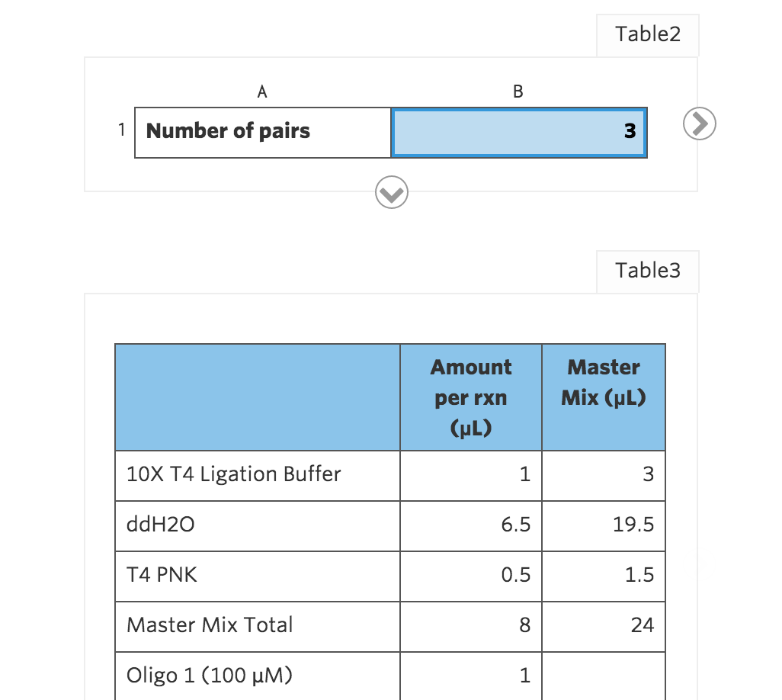Expand Table2 with the down chevron
782x700 pixels.
tap(392, 192)
